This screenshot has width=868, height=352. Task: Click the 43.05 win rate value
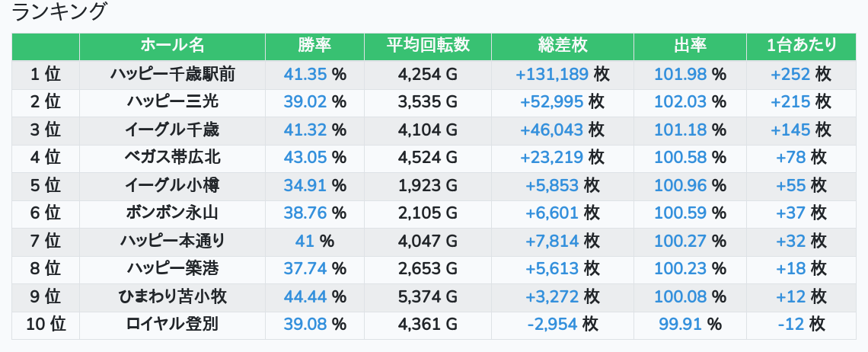[x=305, y=158]
